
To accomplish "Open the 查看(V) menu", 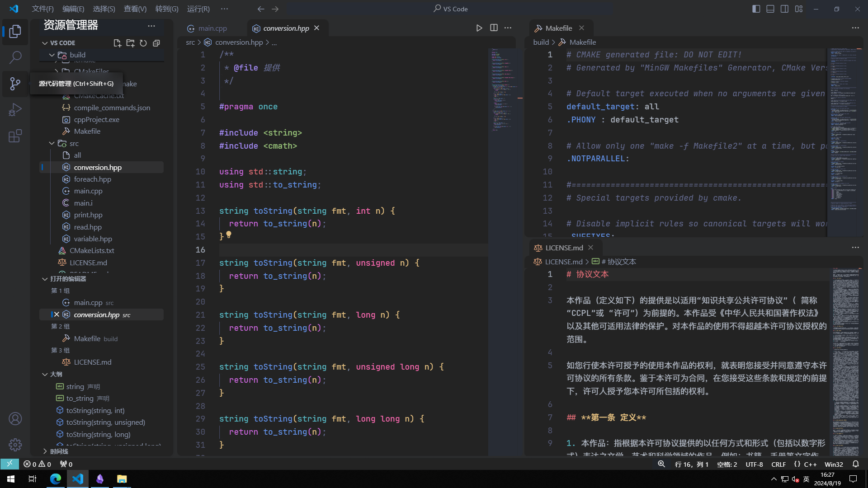I will [x=135, y=9].
